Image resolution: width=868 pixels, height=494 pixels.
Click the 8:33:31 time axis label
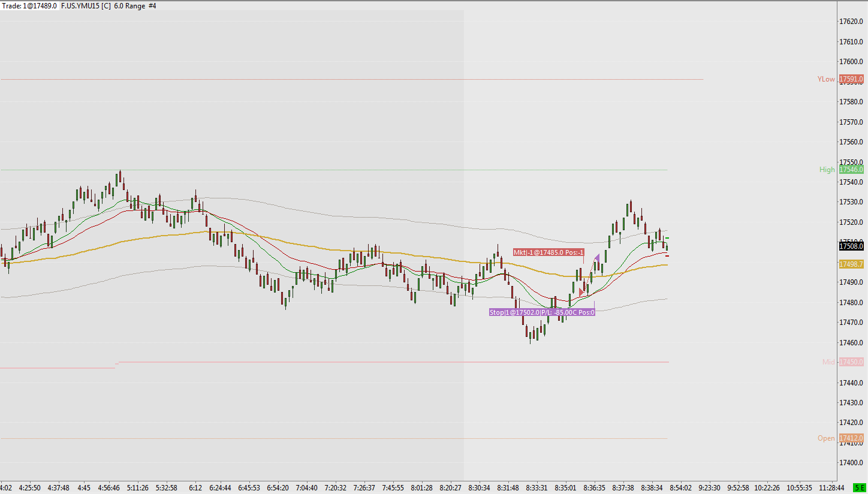tap(537, 488)
